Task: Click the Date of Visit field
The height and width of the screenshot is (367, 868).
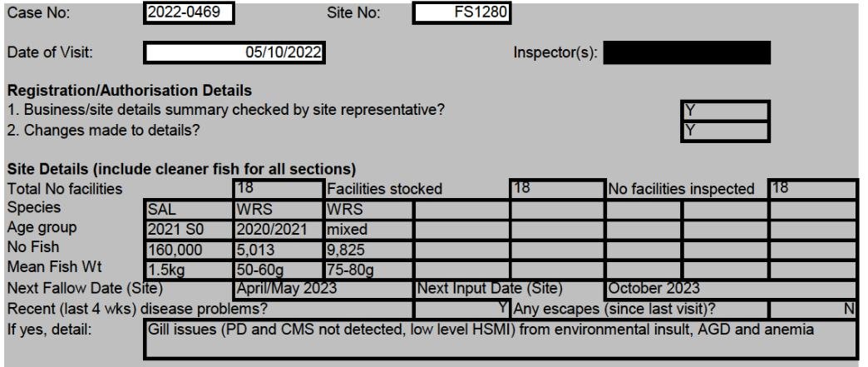Action: (x=234, y=54)
